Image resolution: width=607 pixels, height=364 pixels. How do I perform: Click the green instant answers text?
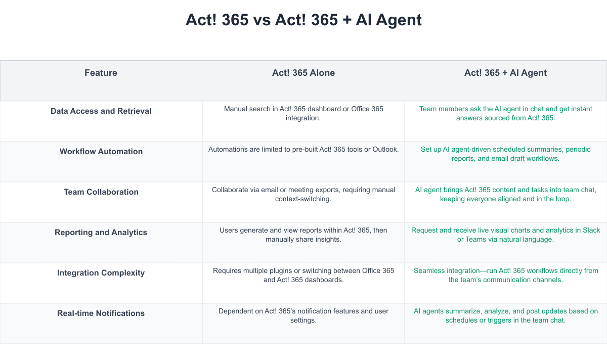tap(505, 113)
